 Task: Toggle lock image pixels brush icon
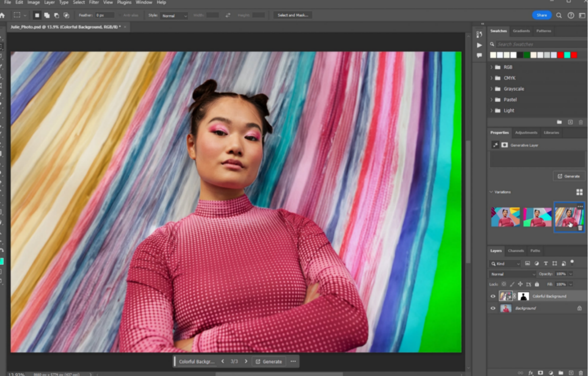(x=512, y=284)
